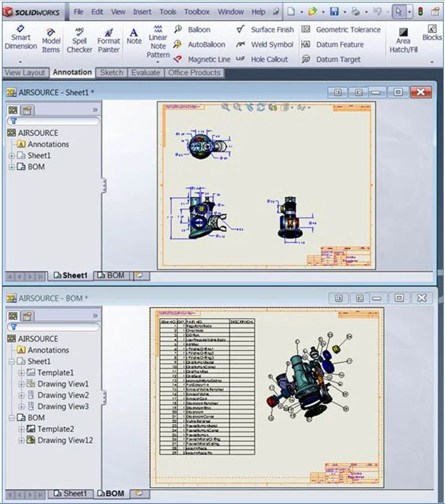
Task: Expand Template1 in BOM window tree
Action: click(21, 373)
